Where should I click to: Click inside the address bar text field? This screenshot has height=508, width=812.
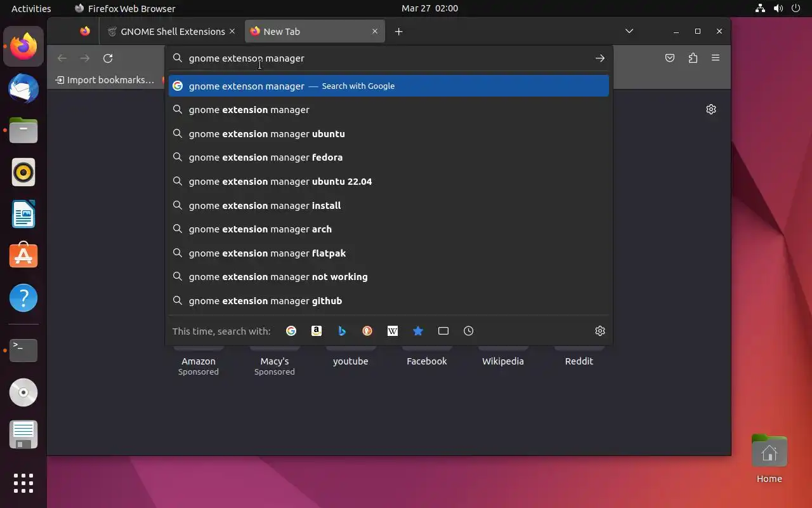coord(387,58)
